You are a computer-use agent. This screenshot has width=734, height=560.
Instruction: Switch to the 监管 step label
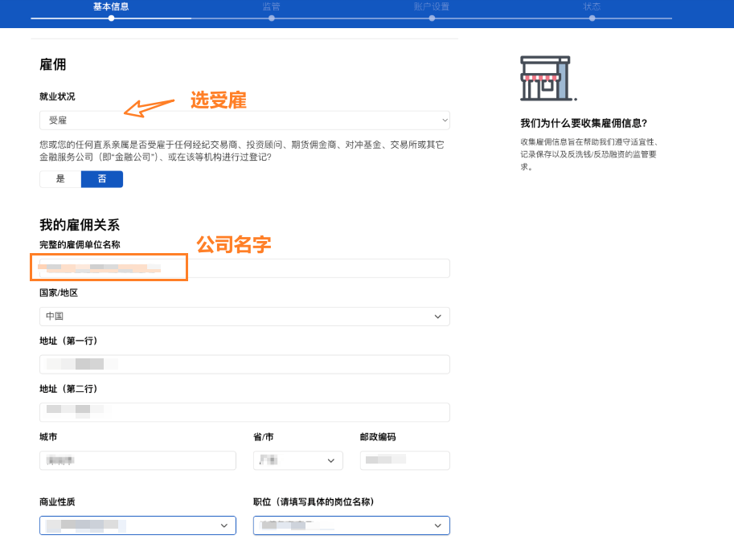click(272, 6)
